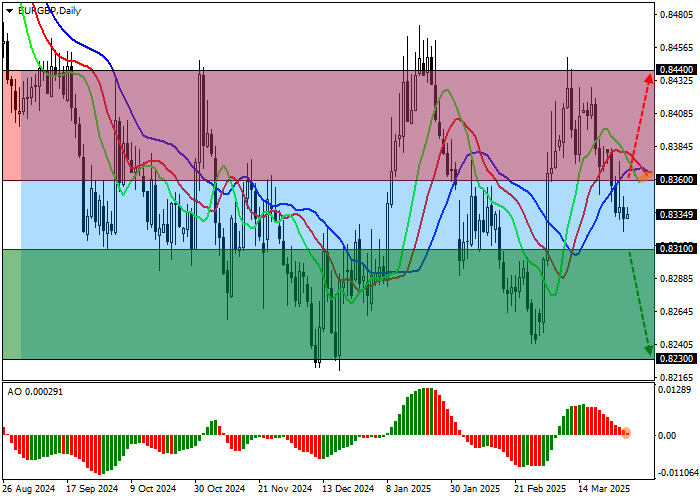Click the pink upper resistance zone
The image size is (700, 500).
pyautogui.click(x=300, y=125)
